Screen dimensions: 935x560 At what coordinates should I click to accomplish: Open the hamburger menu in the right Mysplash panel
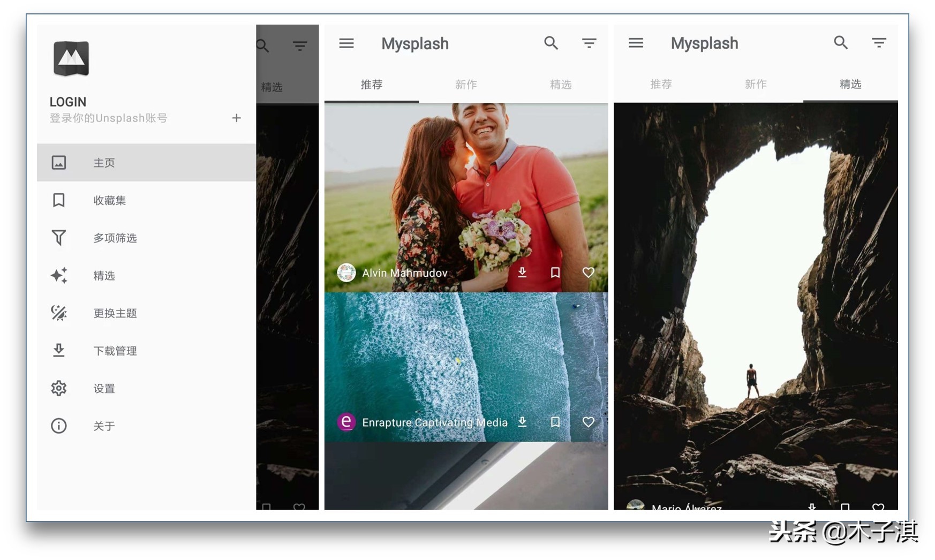coord(636,43)
